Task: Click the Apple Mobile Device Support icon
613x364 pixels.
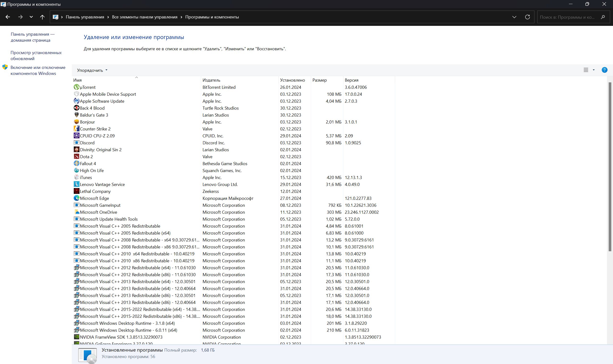Action: coord(76,94)
